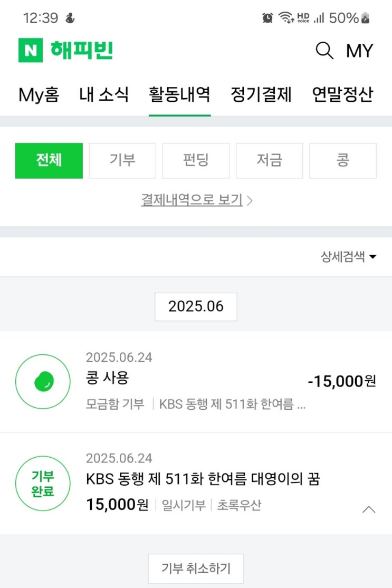Select the 펀딩 filter

pyautogui.click(x=196, y=161)
